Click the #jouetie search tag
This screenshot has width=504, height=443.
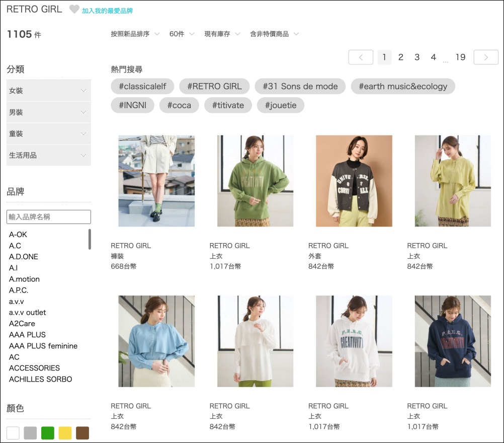pyautogui.click(x=281, y=105)
